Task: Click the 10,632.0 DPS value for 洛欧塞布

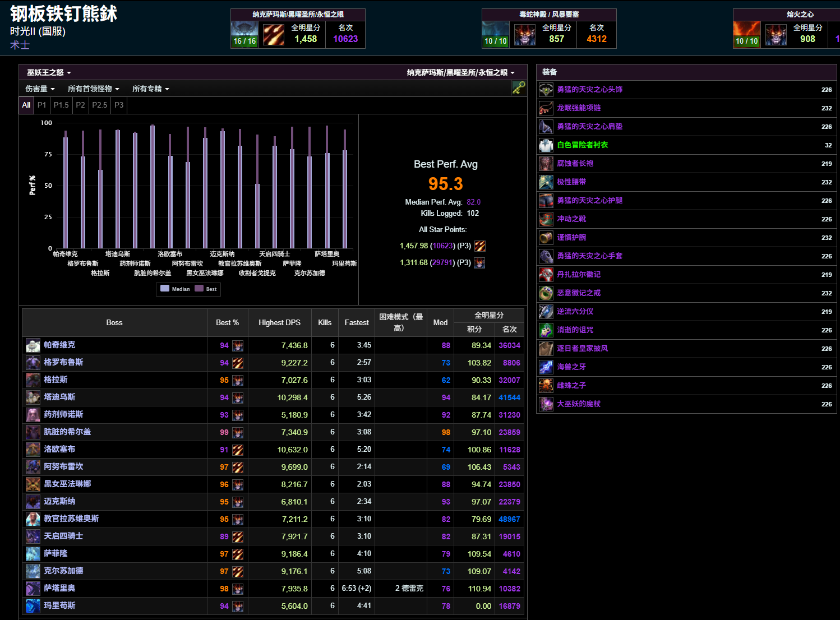Action: pyautogui.click(x=292, y=450)
